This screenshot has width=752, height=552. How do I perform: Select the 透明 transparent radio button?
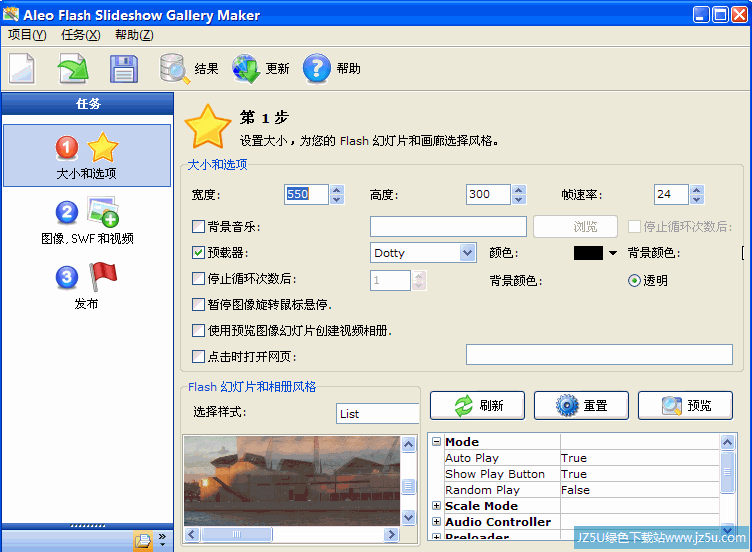pos(634,281)
